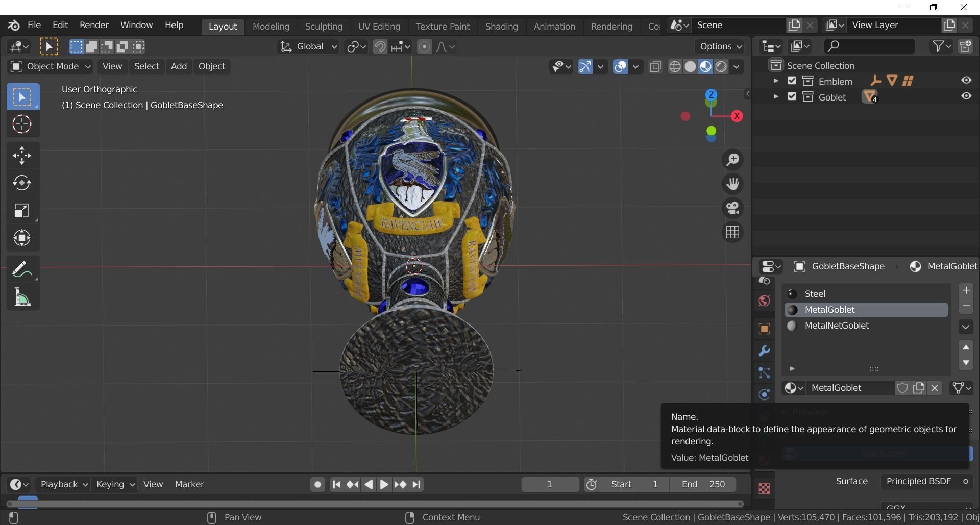
Task: Select the Select Box tool
Action: (x=22, y=96)
